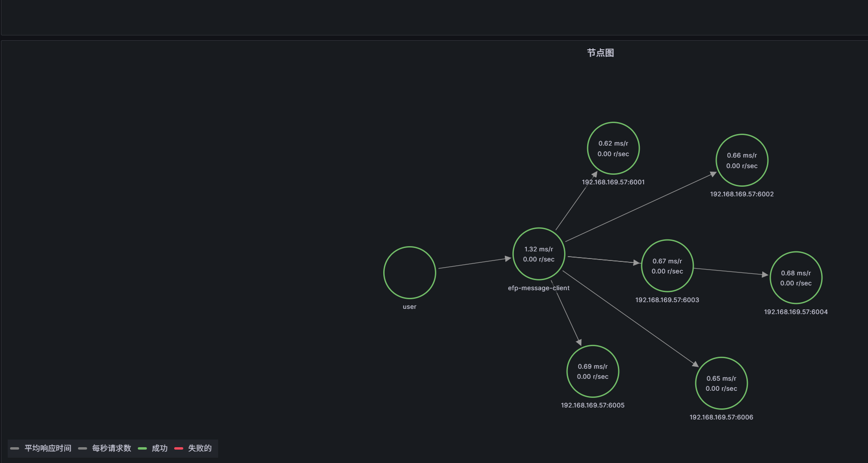Open node circle showing 0.67 ms/r
868x463 pixels.
click(667, 266)
